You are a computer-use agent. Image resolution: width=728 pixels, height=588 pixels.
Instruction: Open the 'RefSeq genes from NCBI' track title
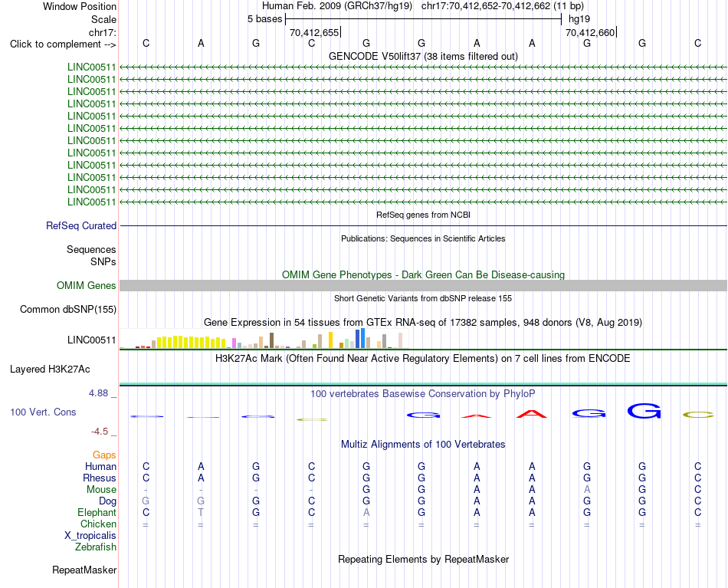point(423,215)
